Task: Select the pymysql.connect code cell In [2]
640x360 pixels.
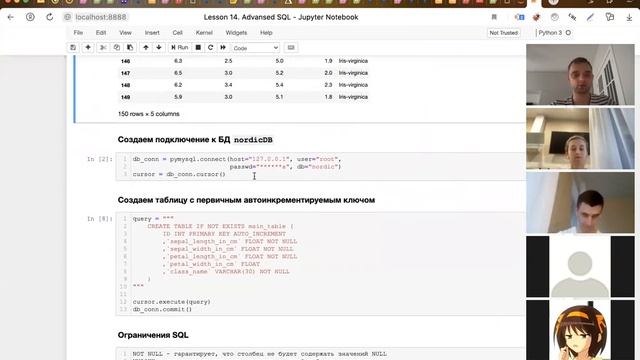Action: [x=320, y=167]
